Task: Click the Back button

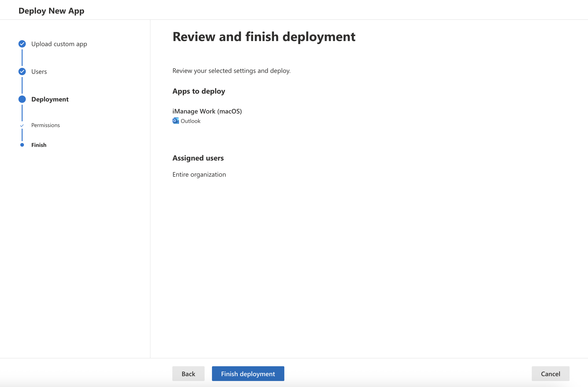Action: [x=188, y=374]
